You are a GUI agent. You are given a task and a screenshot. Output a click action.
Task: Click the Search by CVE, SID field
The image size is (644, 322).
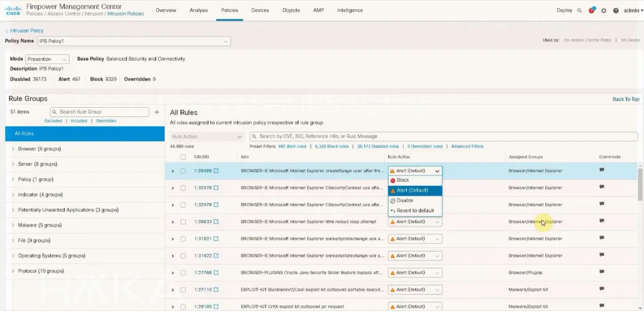(x=443, y=137)
